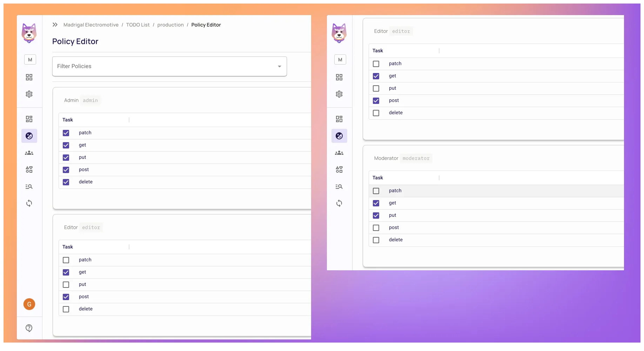Navigate to TODO List breadcrumb
Viewport: 644px width, 351px height.
138,25
